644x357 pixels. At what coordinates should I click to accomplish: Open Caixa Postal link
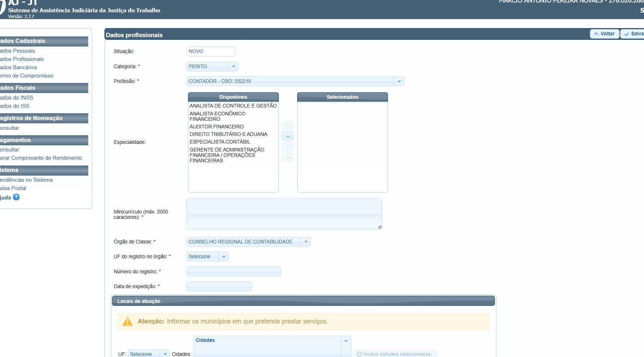[x=13, y=188]
